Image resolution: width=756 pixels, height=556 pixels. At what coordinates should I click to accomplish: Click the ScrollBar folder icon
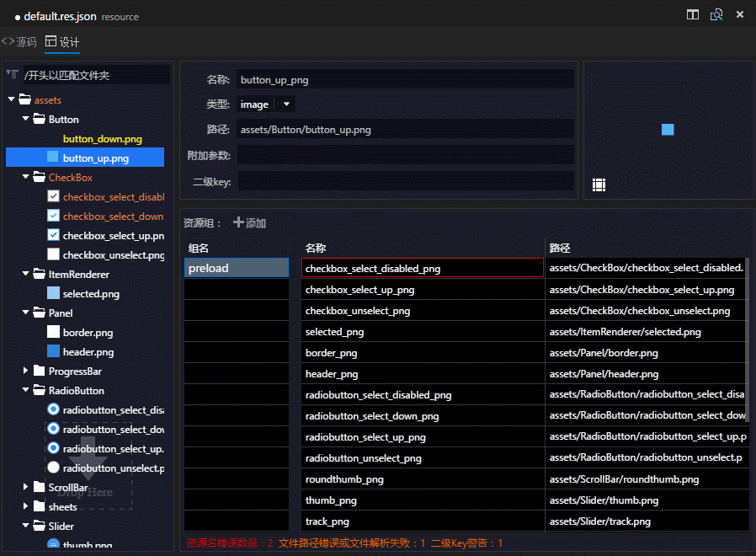point(39,487)
